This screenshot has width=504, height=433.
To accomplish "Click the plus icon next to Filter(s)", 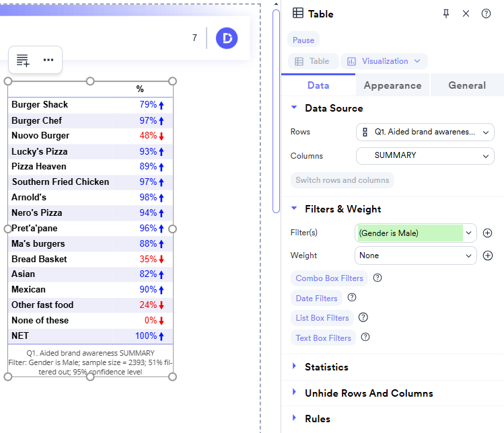I will pos(488,233).
